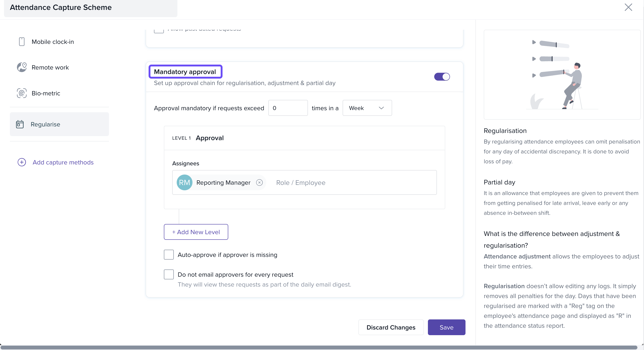644x350 pixels.
Task: Enable Do not email approvers checkbox
Action: click(169, 274)
